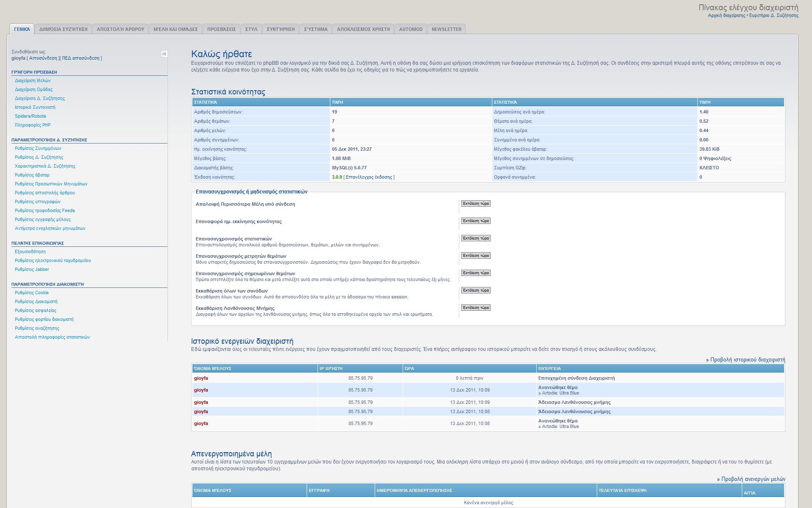The width and height of the screenshot is (812, 508).
Task: Open the NEWSLETTER tab
Action: (x=446, y=29)
